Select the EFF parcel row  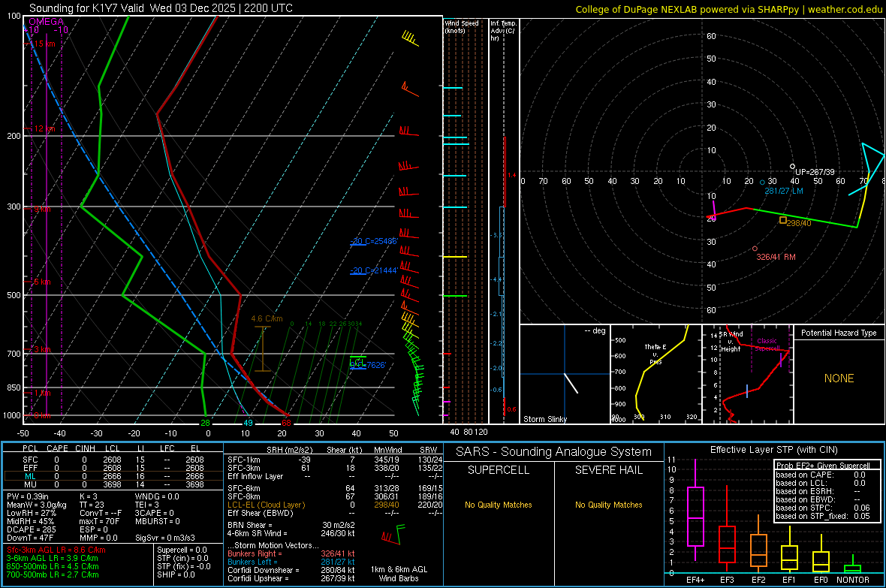click(113, 468)
